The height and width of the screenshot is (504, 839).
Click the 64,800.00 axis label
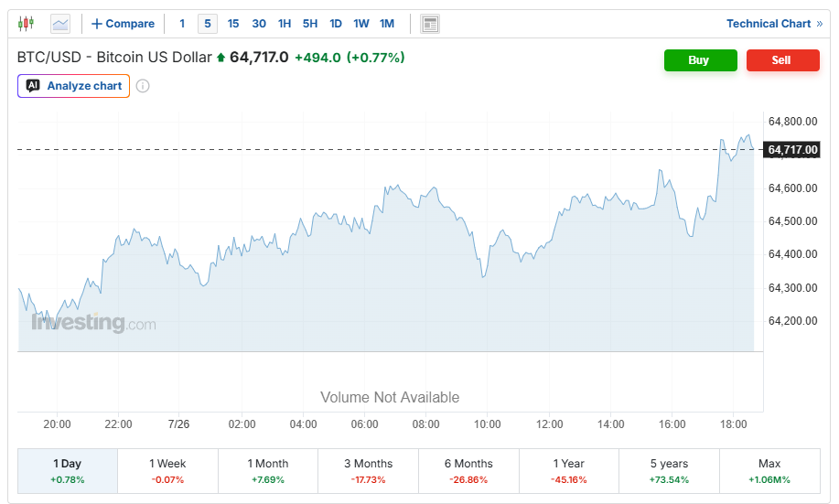click(x=792, y=122)
